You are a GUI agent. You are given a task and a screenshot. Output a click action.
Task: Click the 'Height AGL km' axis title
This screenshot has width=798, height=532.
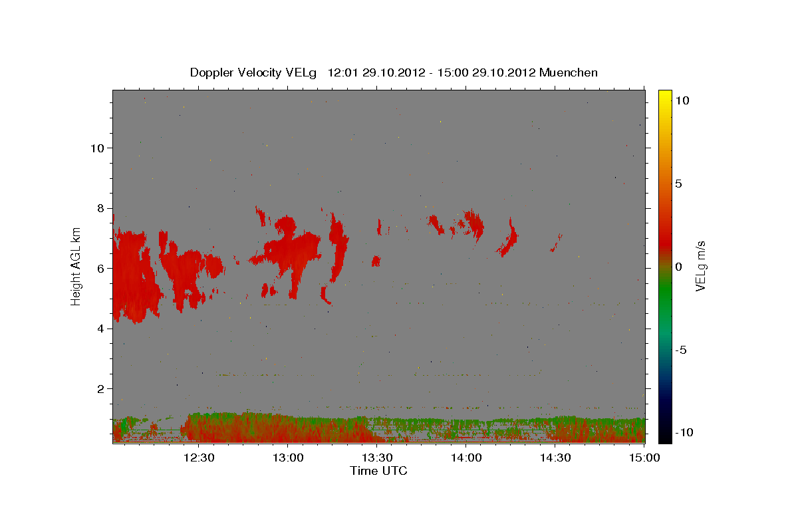click(x=76, y=266)
